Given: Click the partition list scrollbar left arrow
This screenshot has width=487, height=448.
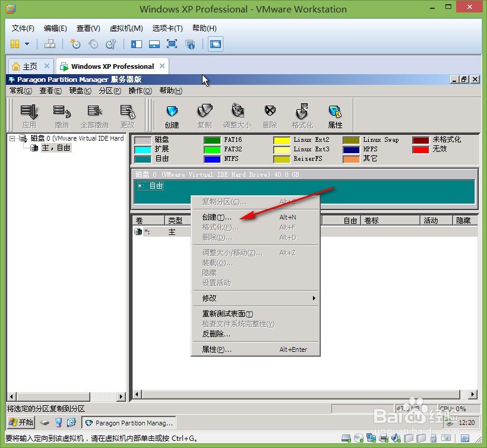Looking at the screenshot, I should coord(137,395).
